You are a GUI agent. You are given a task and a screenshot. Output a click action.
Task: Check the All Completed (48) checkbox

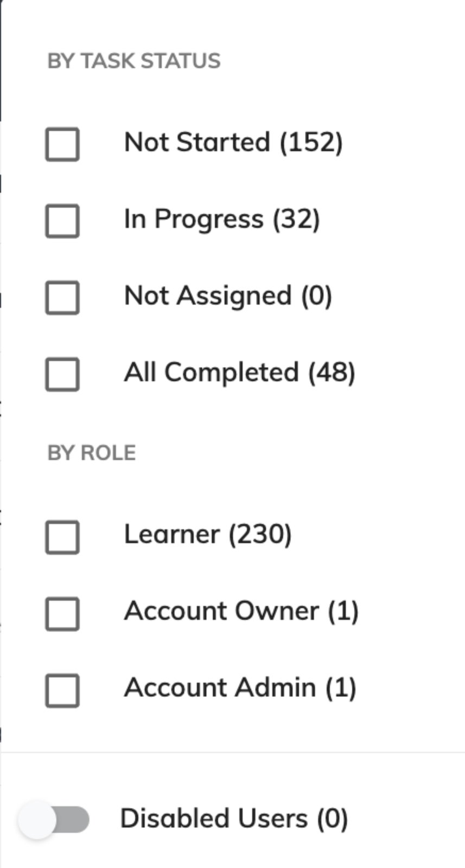(x=62, y=372)
